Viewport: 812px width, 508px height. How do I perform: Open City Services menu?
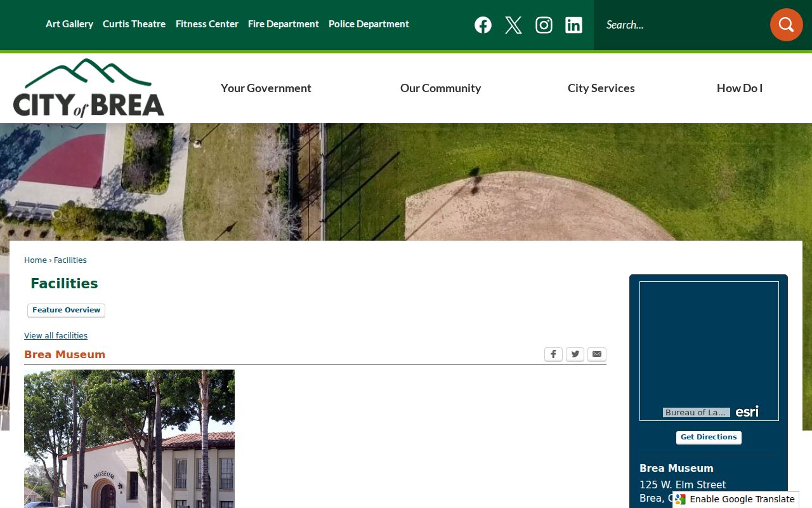601,88
